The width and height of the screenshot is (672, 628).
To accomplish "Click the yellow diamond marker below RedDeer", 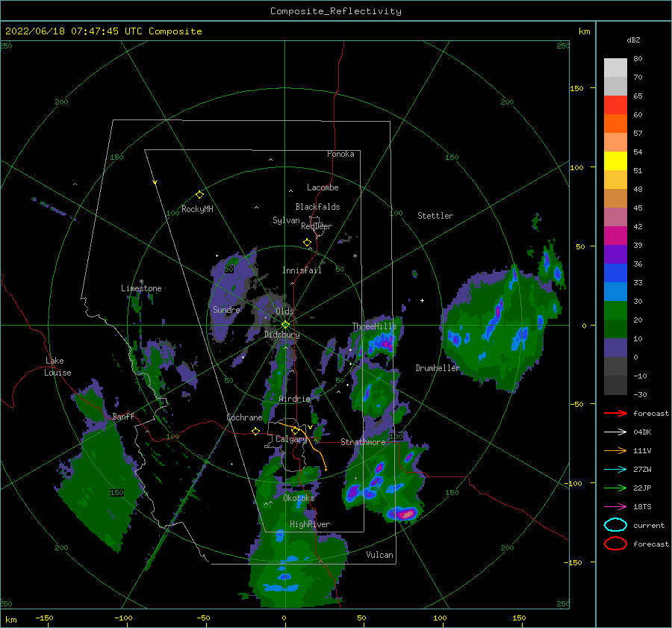I will [x=307, y=243].
